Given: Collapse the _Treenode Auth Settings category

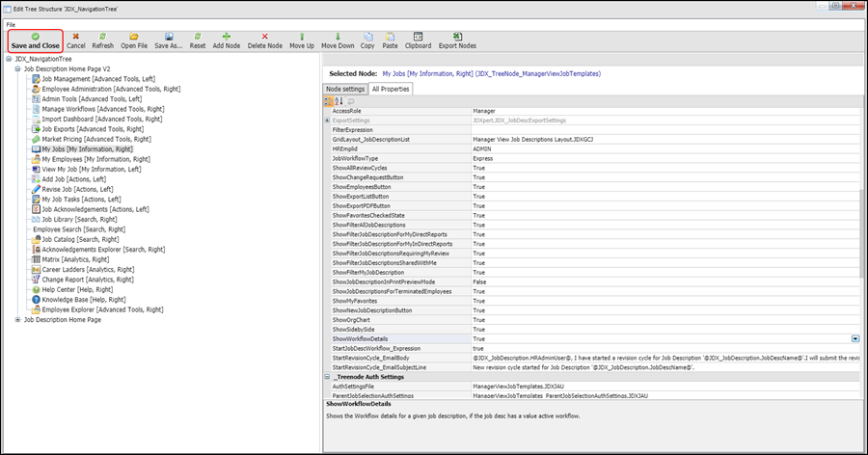Looking at the screenshot, I should click(x=327, y=376).
